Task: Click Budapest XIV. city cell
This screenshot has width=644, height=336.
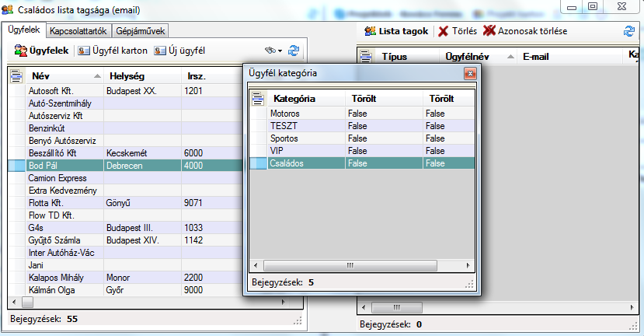Action: coord(142,240)
